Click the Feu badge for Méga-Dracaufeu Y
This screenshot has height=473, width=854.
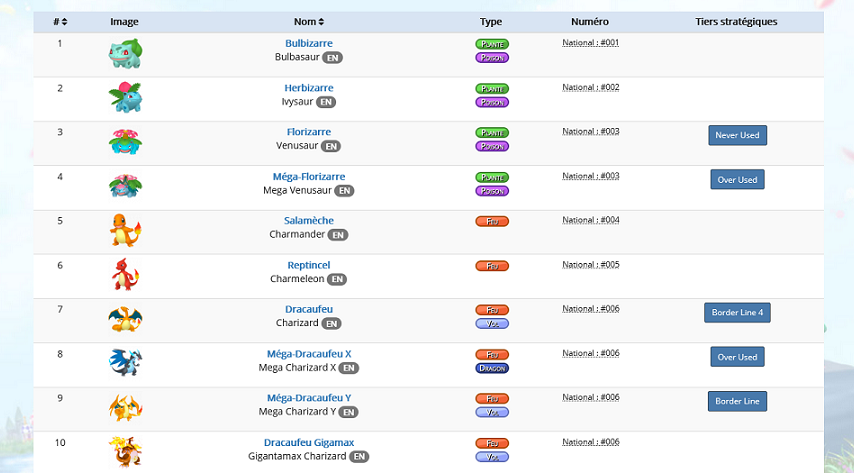pos(492,399)
